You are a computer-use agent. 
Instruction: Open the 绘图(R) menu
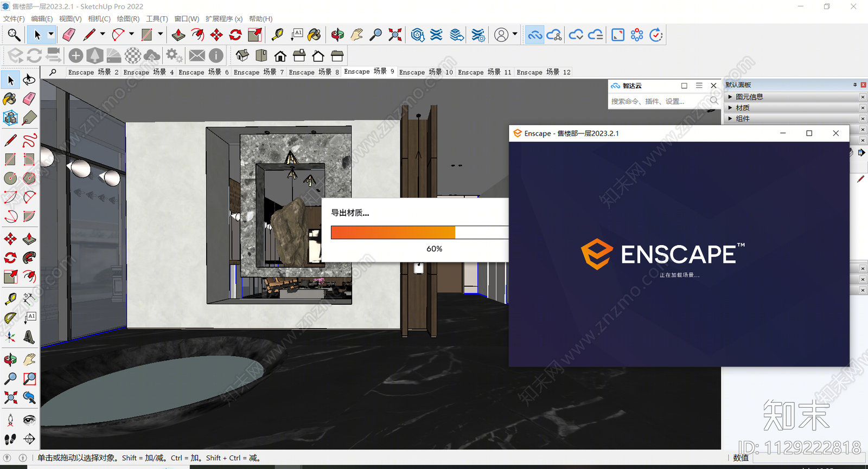(129, 18)
